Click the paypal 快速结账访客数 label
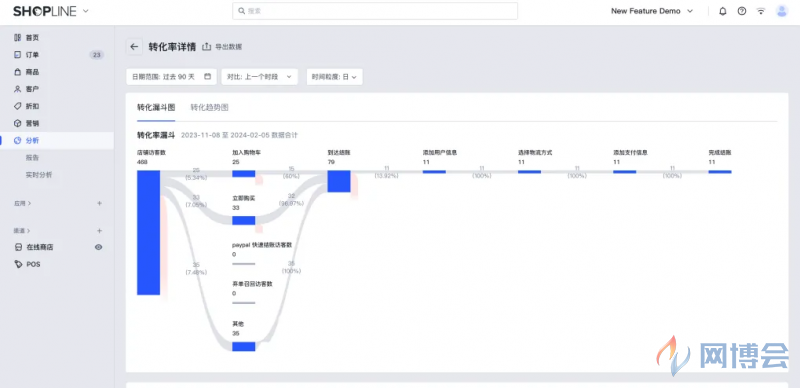The height and width of the screenshot is (388, 800). coord(262,245)
